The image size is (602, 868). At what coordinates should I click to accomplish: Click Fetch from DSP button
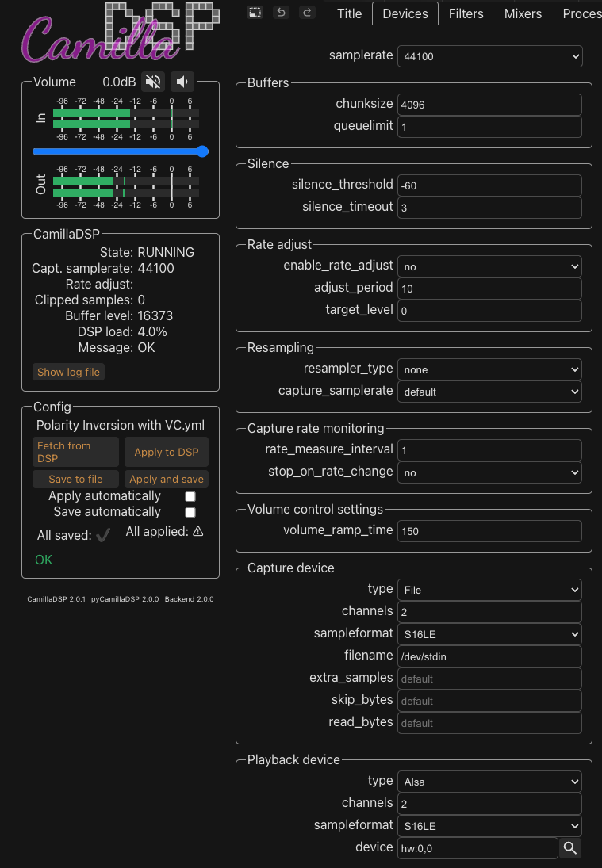point(75,452)
